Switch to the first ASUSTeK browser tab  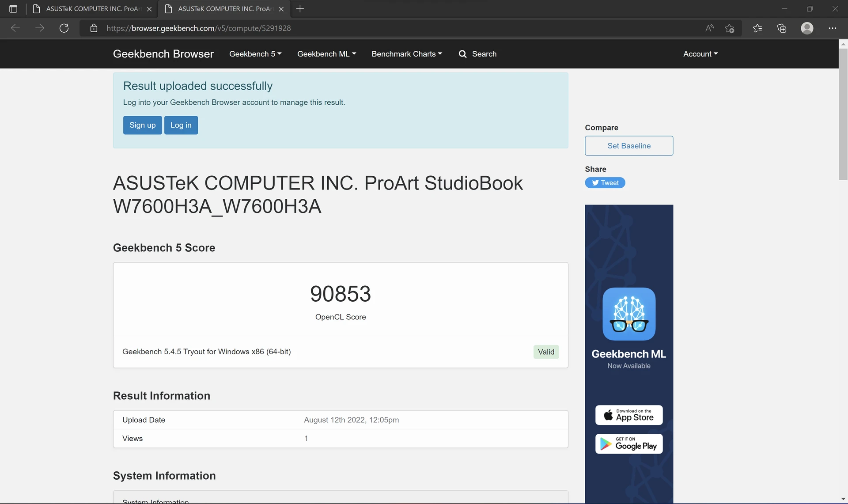[x=93, y=9]
